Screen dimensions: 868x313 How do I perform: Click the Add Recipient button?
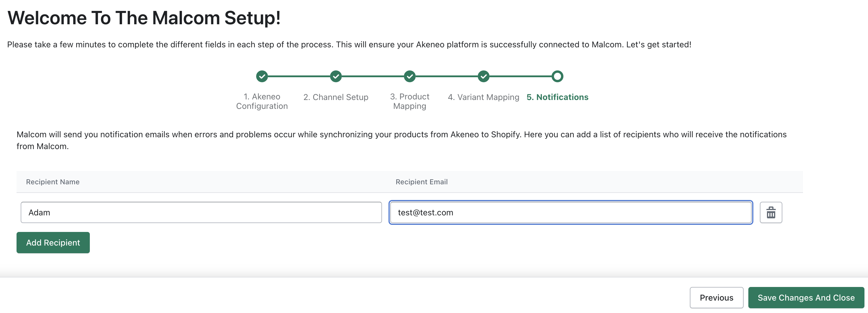coord(53,242)
